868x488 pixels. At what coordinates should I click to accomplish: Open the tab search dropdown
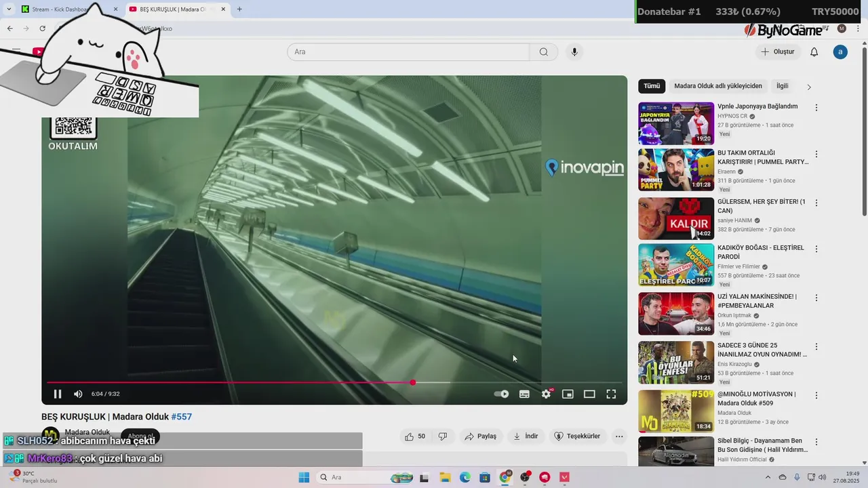pos(9,9)
